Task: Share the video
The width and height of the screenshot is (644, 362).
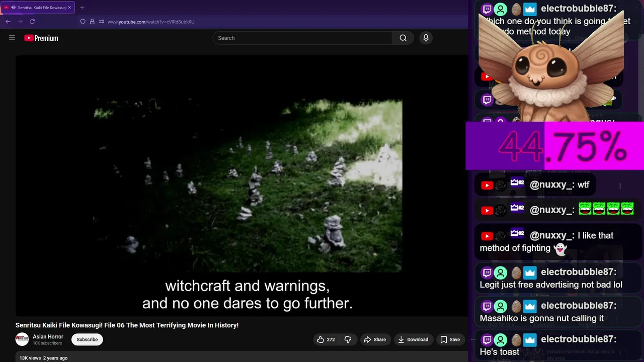Action: tap(375, 339)
